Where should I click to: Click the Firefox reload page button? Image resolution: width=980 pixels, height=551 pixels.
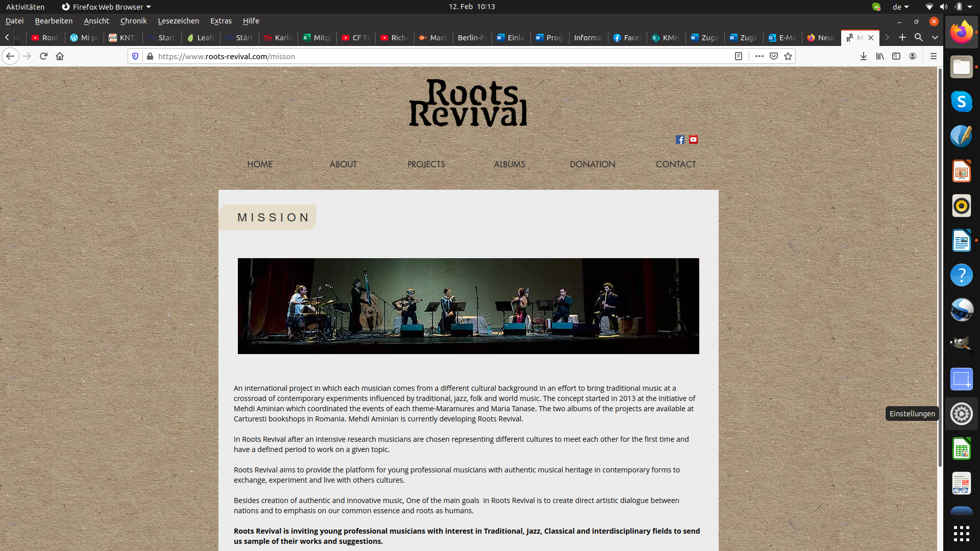tap(43, 56)
